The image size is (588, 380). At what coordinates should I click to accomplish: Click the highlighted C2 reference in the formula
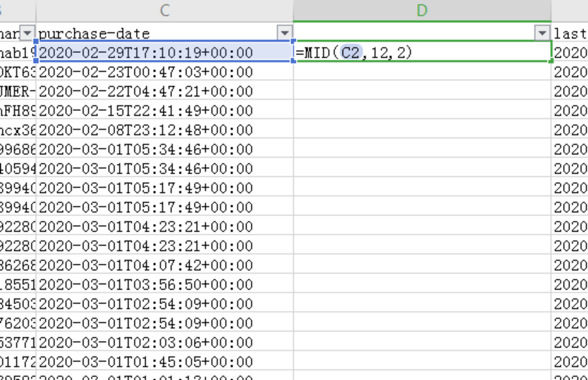click(351, 52)
